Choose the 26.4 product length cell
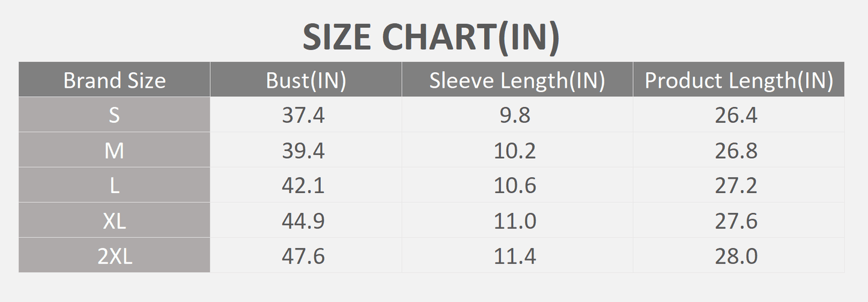The height and width of the screenshot is (302, 868). click(738, 114)
